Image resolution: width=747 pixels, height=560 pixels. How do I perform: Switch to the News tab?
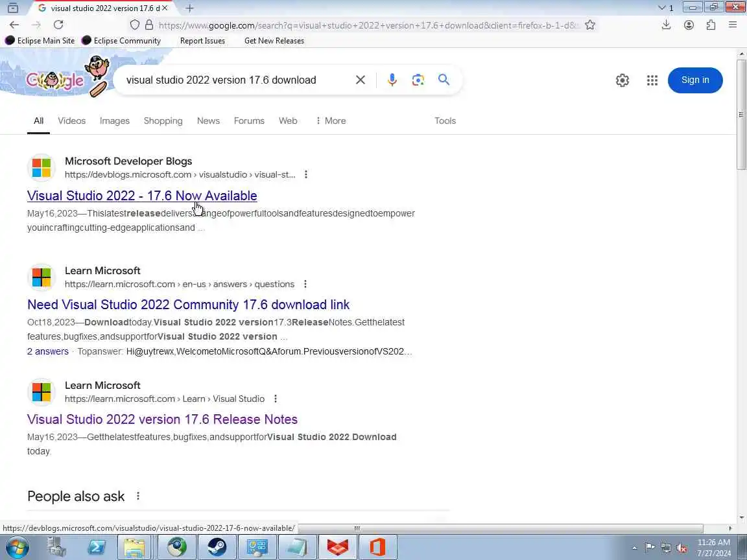point(208,121)
